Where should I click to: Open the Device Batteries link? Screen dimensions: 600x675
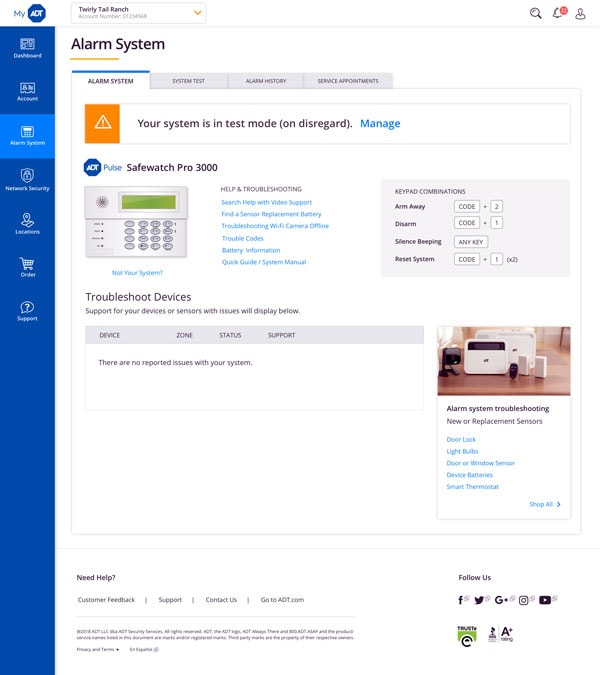470,475
